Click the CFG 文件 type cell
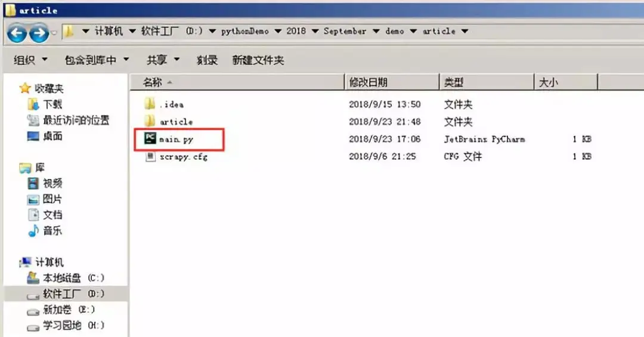This screenshot has height=337, width=644. coord(463,157)
